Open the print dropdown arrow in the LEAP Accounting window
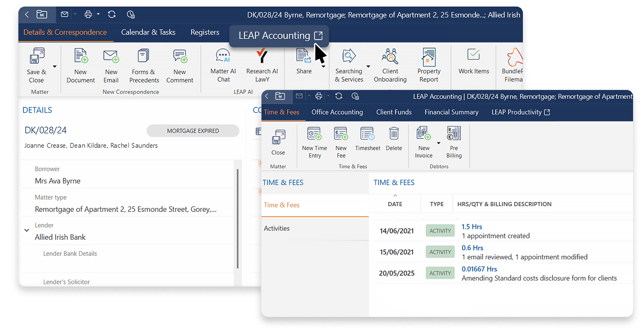This screenshot has width=644, height=335. click(328, 96)
